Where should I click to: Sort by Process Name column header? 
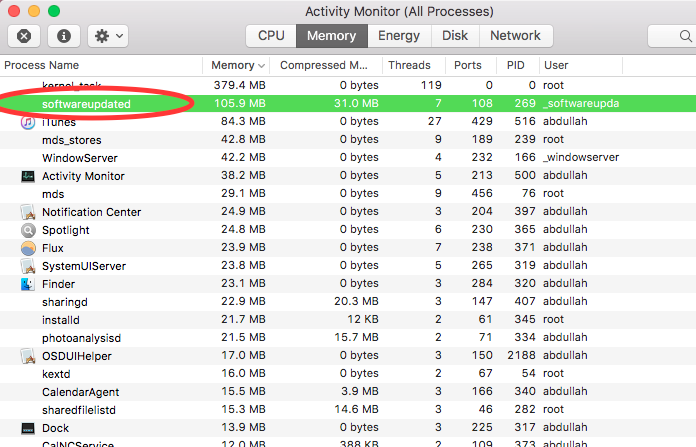41,65
